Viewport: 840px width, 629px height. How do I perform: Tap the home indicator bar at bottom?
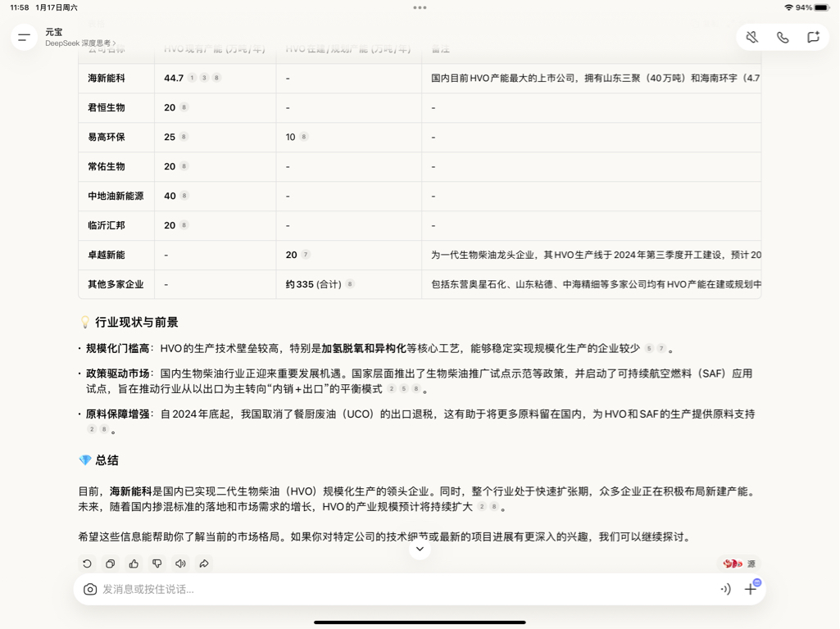(420, 622)
